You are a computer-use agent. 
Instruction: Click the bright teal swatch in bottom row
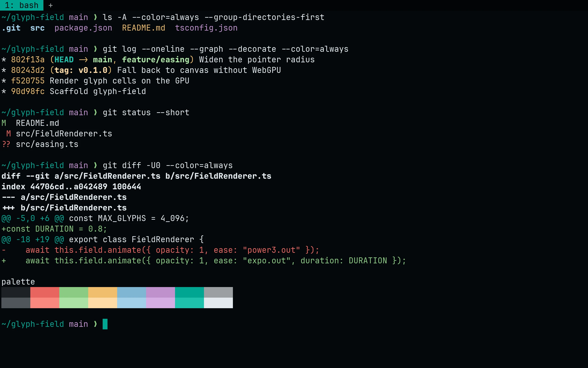pos(189,303)
